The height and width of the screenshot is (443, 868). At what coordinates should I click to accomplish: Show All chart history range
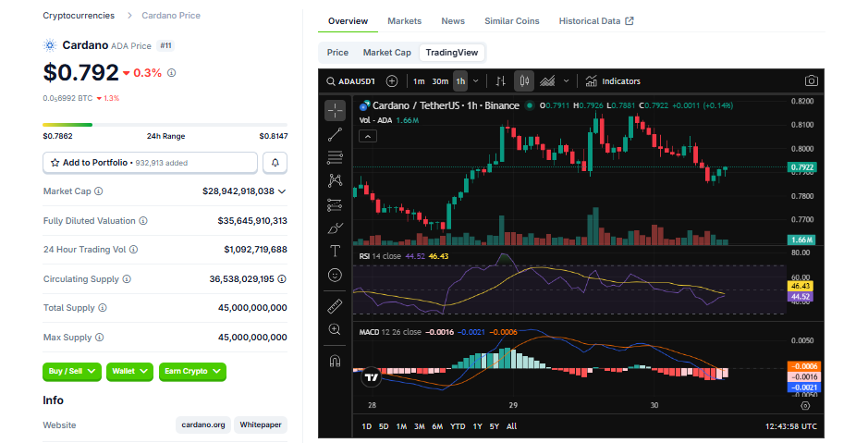511,426
